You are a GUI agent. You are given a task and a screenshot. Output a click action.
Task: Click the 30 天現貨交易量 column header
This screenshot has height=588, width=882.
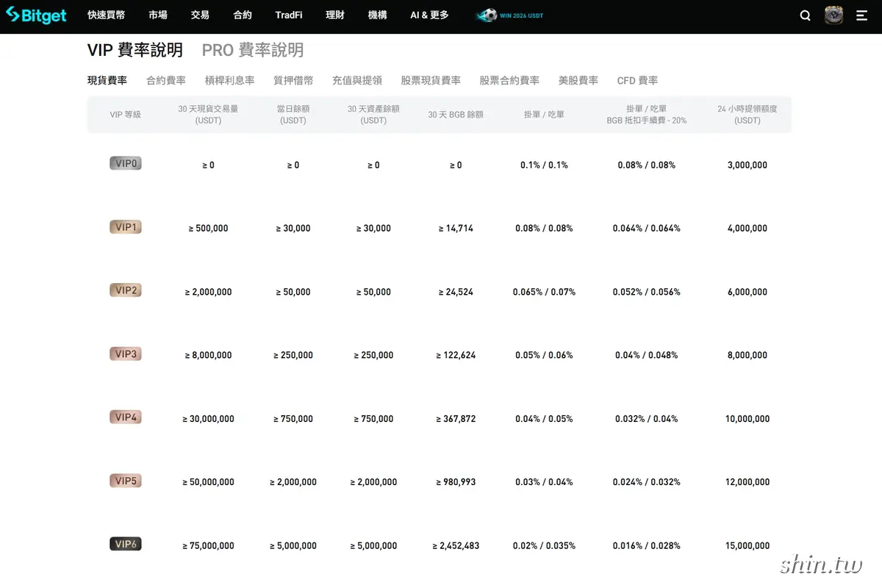[x=208, y=114]
